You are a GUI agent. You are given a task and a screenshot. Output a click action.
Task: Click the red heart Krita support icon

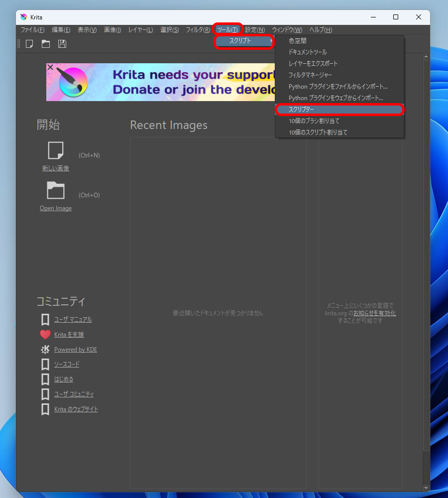45,335
